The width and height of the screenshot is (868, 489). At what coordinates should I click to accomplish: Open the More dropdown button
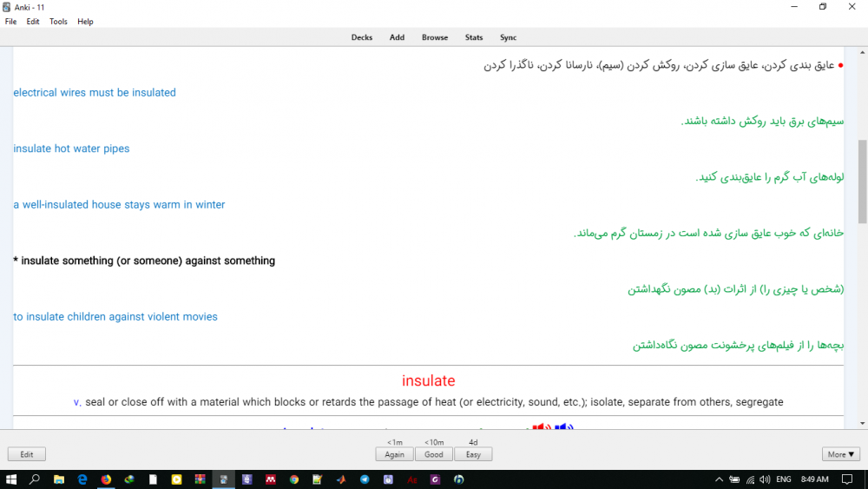[840, 454]
